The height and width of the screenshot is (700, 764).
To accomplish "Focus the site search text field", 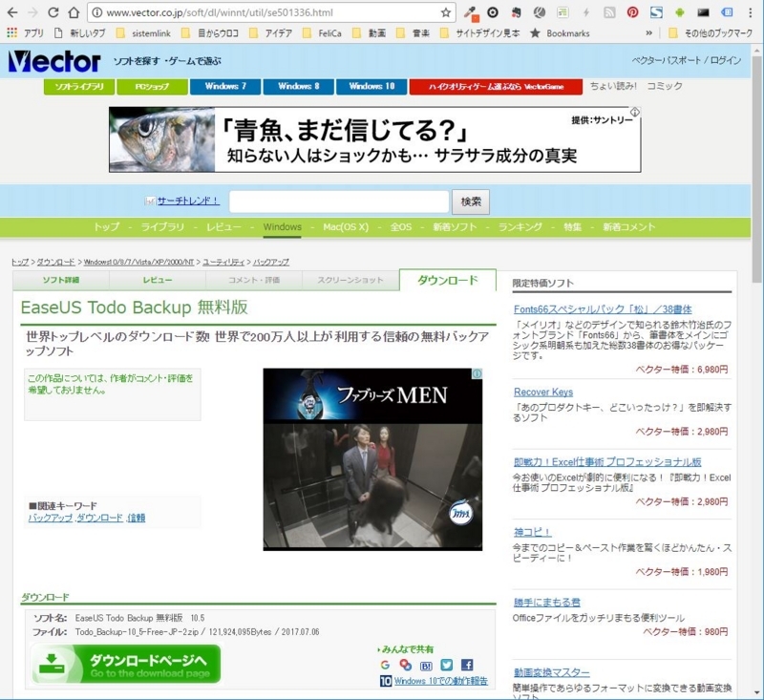I will point(339,202).
